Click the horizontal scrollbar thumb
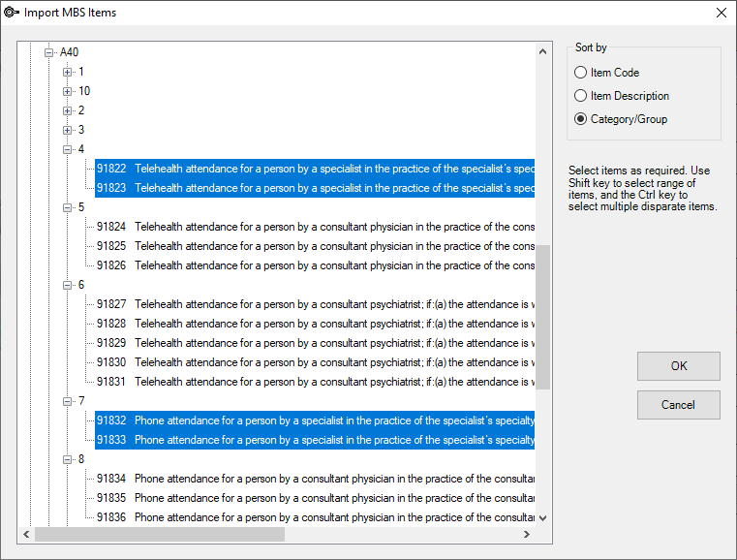 pyautogui.click(x=160, y=534)
